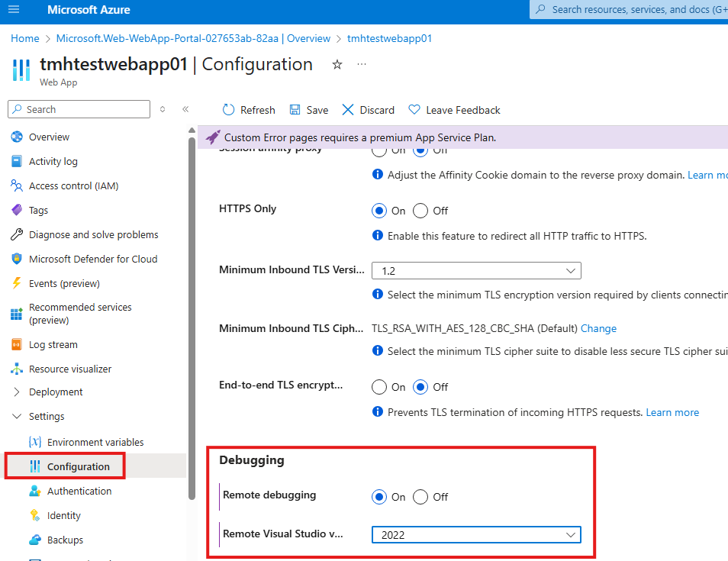Screen dimensions: 728x561
Task: Turn End-to-end TLS encryption Off
Action: pyautogui.click(x=420, y=387)
